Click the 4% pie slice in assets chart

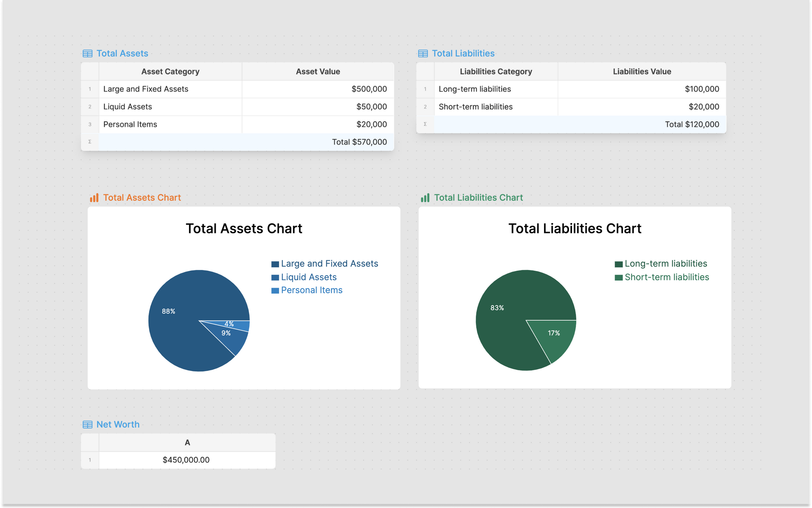pyautogui.click(x=238, y=325)
